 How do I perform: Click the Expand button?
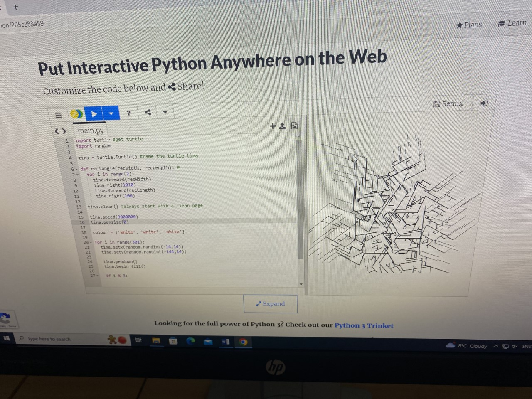tap(271, 304)
